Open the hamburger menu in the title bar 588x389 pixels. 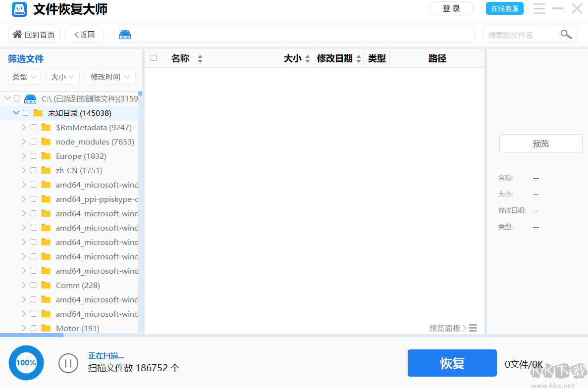click(x=539, y=8)
